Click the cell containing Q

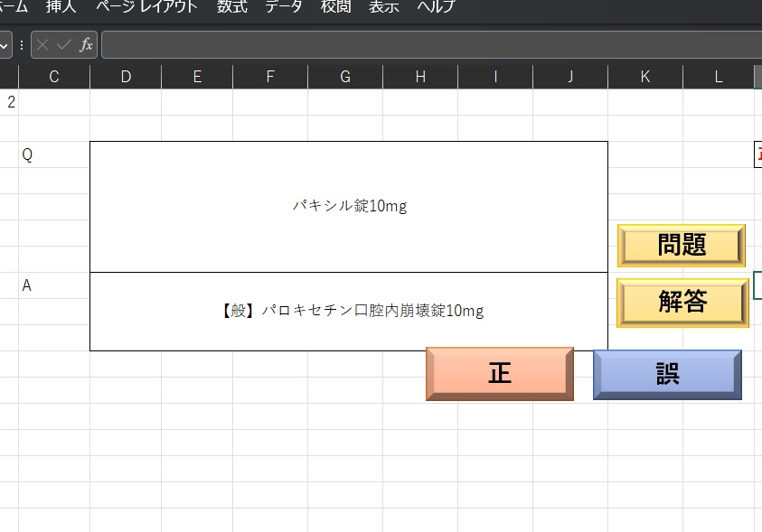tap(54, 154)
